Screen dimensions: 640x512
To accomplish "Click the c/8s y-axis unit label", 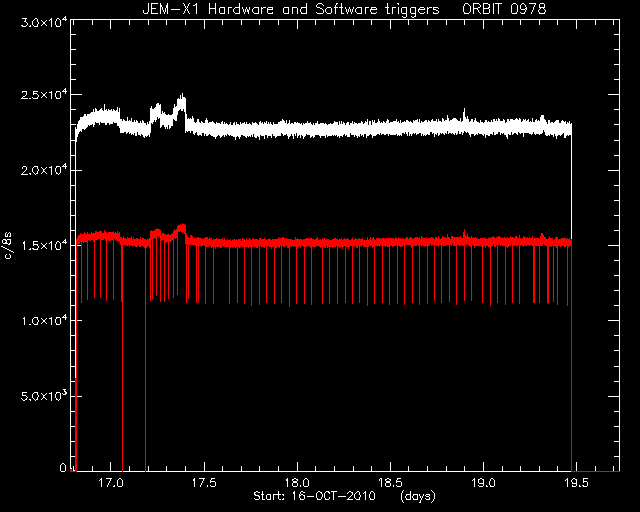I will pos(8,246).
